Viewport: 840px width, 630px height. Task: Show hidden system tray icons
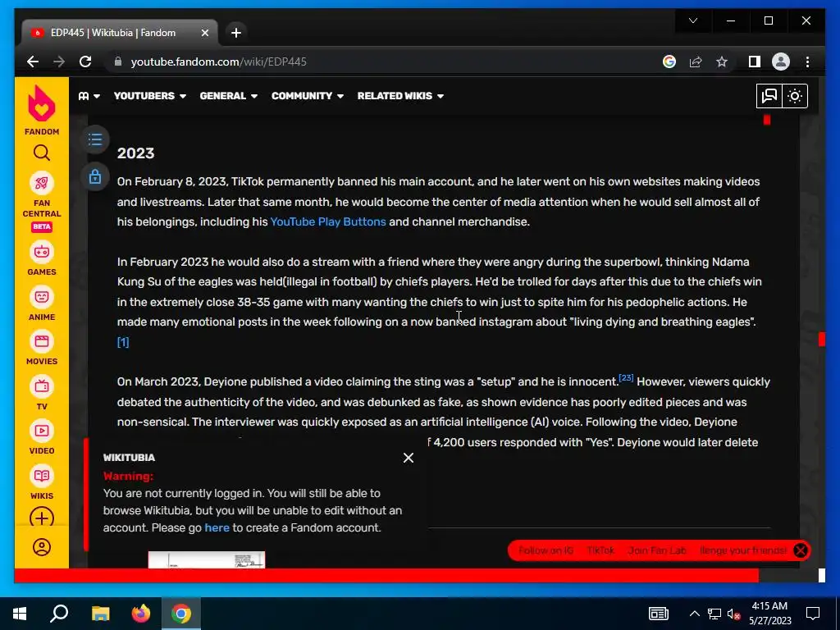click(x=694, y=614)
